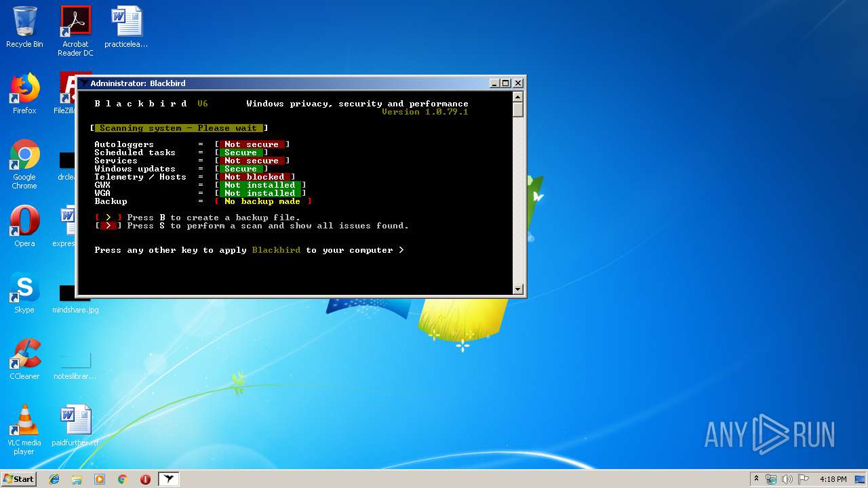Select the mindshare.jpg file icon
This screenshot has width=868, height=488.
pyautogui.click(x=75, y=299)
